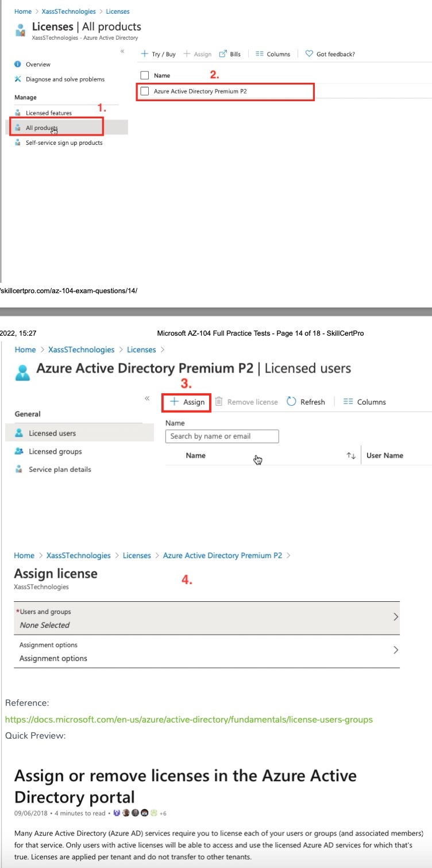
Task: Click the User Name column header
Action: (x=385, y=455)
